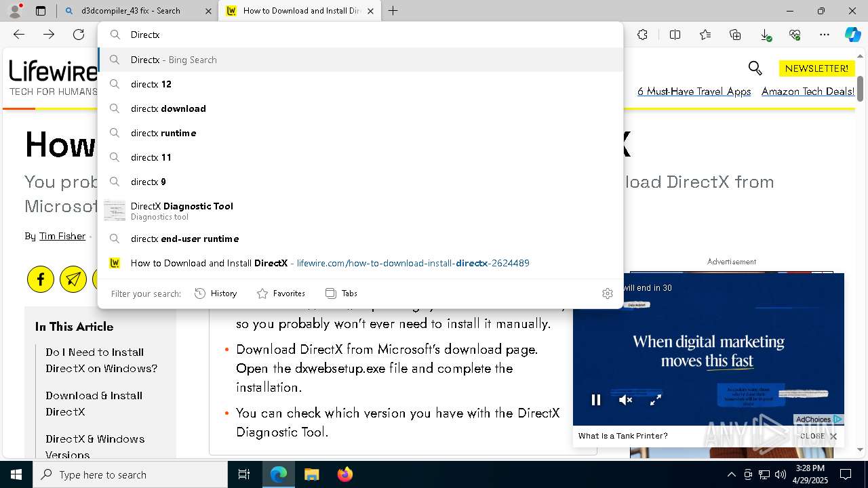
Task: Share article via the paper-plane icon
Action: coord(73,279)
